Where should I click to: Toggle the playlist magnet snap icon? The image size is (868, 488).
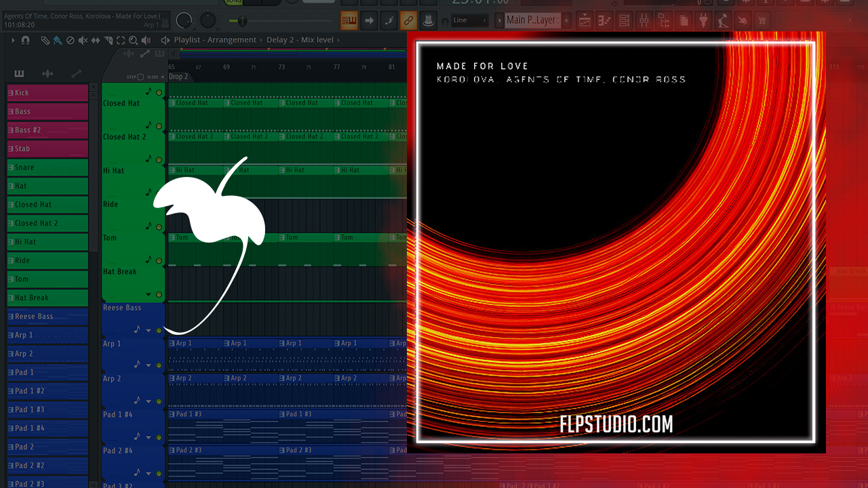[26, 40]
